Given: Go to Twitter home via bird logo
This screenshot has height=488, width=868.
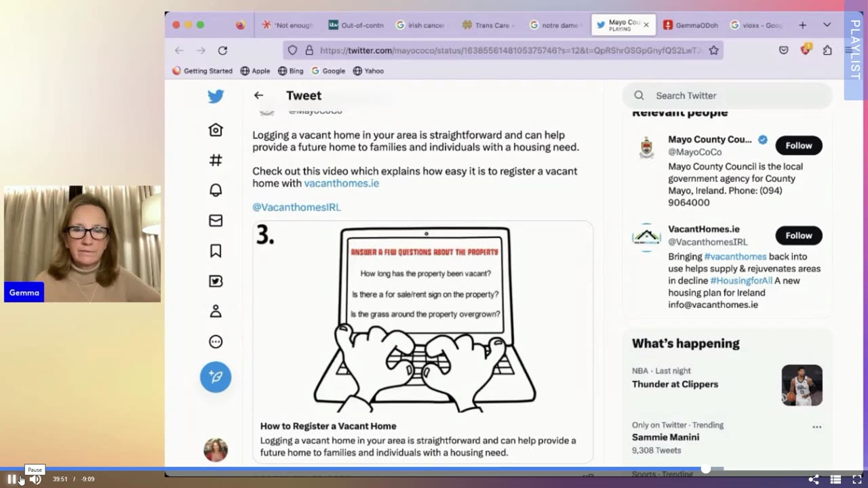Looking at the screenshot, I should 216,96.
